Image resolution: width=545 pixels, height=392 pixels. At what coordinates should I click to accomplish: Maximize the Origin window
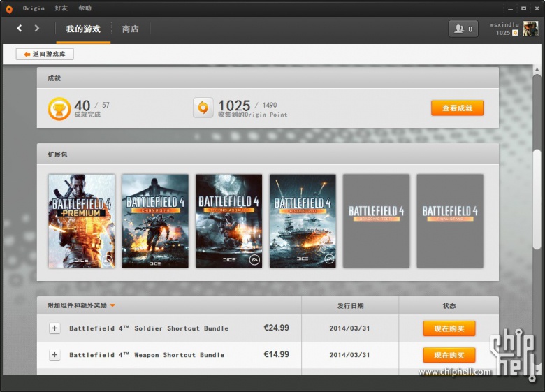click(x=523, y=8)
